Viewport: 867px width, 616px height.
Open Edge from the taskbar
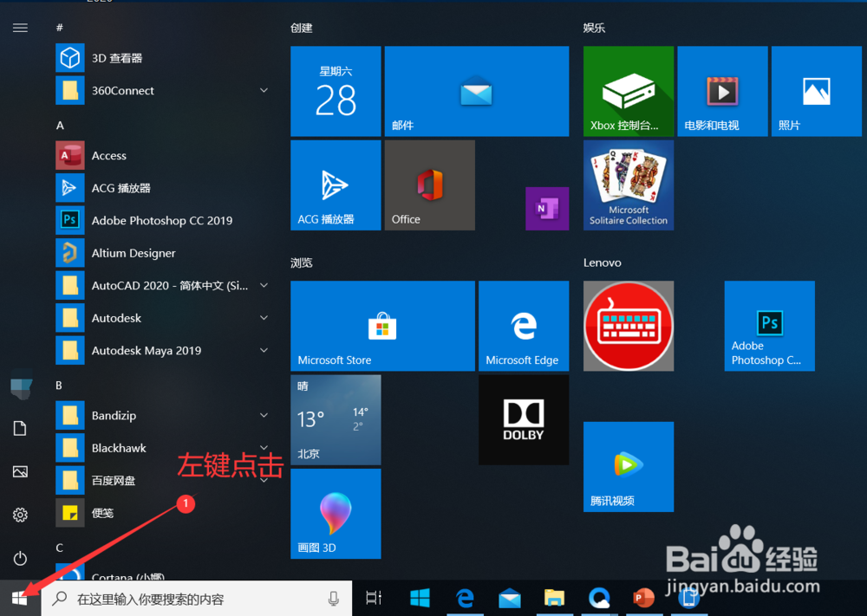point(465,598)
